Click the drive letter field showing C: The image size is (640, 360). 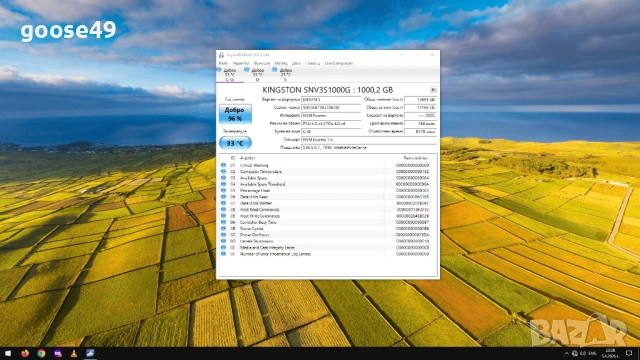(x=331, y=131)
